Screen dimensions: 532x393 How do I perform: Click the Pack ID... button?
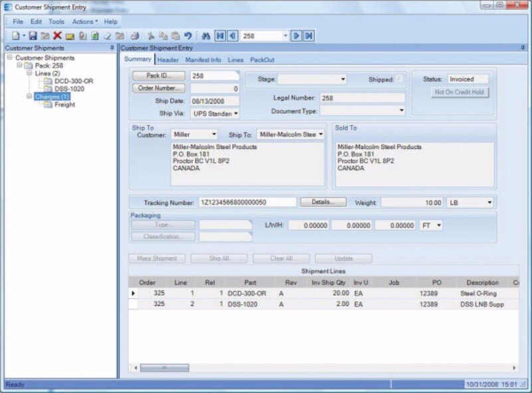point(158,76)
